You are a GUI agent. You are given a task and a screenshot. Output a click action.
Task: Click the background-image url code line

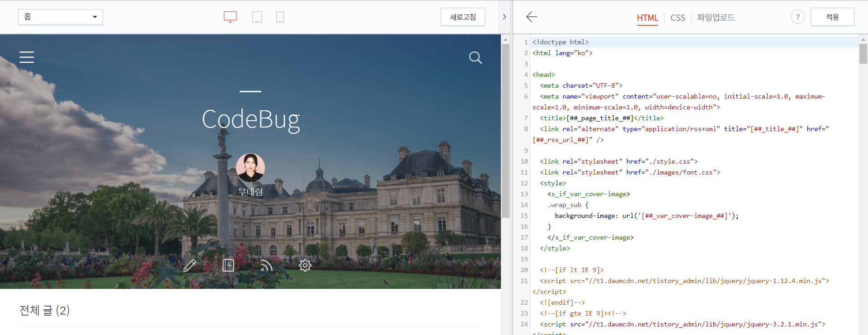[647, 216]
